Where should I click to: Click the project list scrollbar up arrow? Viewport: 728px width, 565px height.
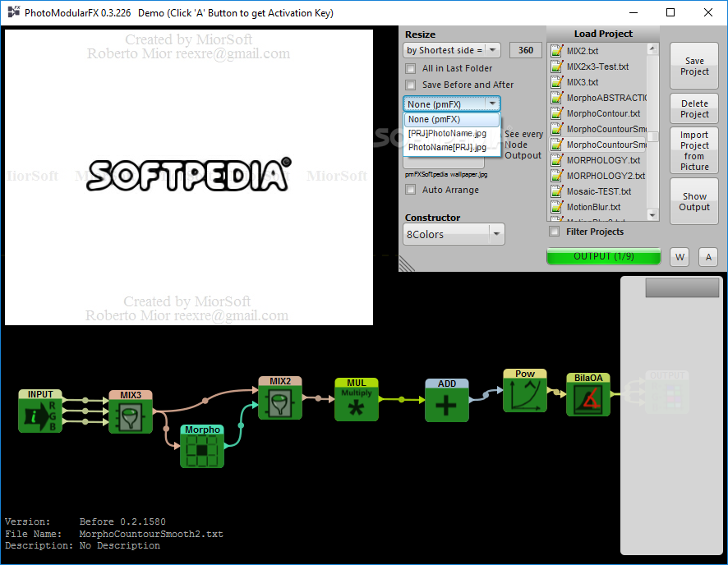pos(652,48)
